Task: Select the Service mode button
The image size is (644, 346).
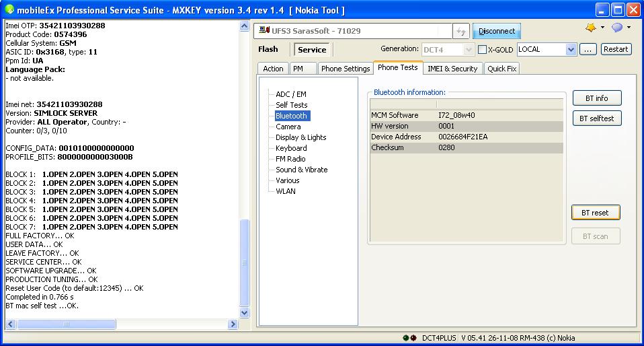Action: point(312,50)
